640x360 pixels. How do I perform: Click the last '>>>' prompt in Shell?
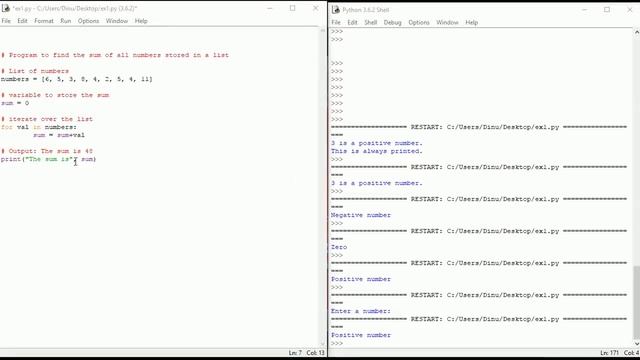coord(337,343)
